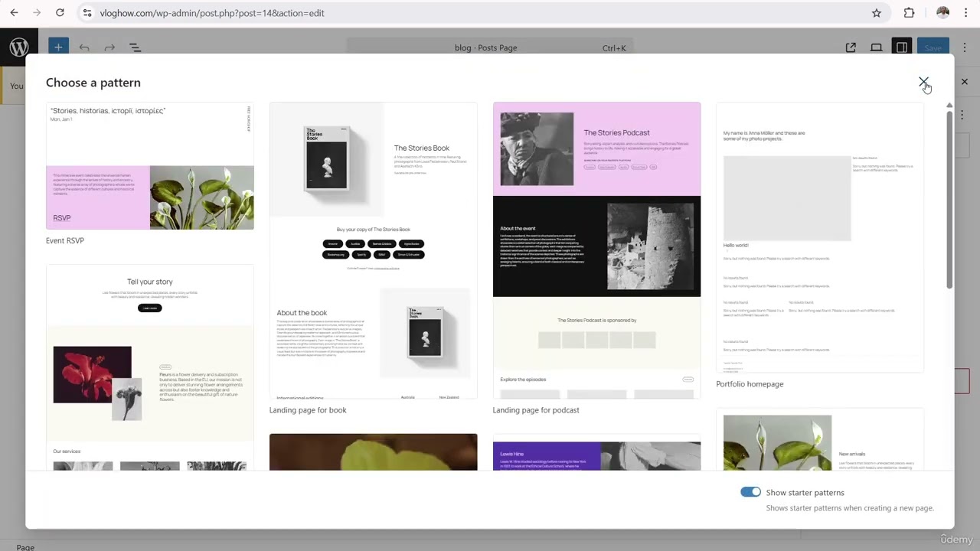The height and width of the screenshot is (551, 980).
Task: Click the Portfolio homepage caption text
Action: (x=750, y=384)
